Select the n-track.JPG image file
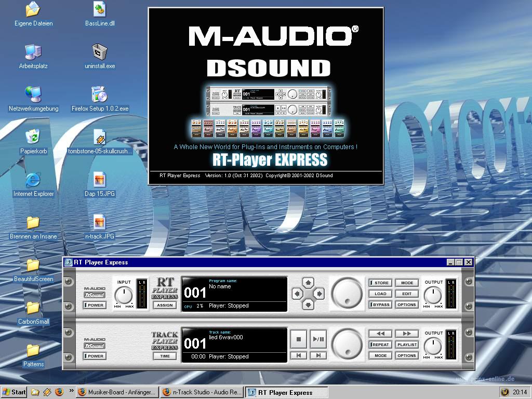The height and width of the screenshot is (399, 532). tap(100, 228)
